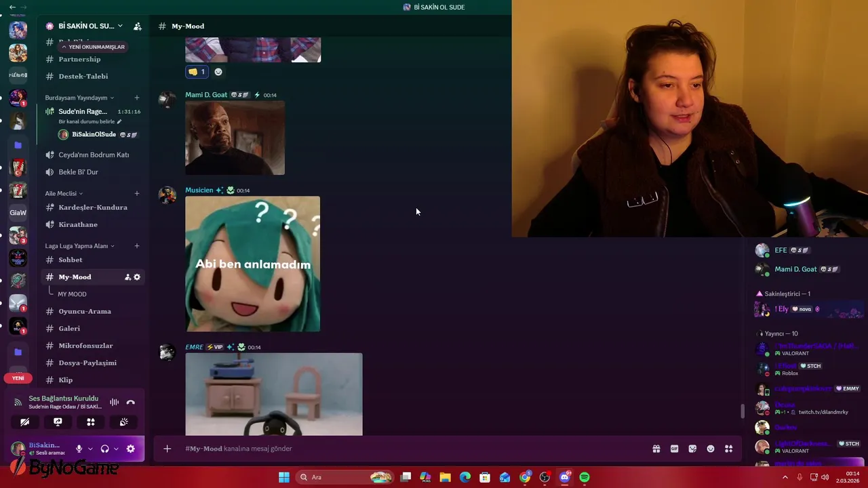Open the Sohbet channel

pyautogui.click(x=71, y=260)
